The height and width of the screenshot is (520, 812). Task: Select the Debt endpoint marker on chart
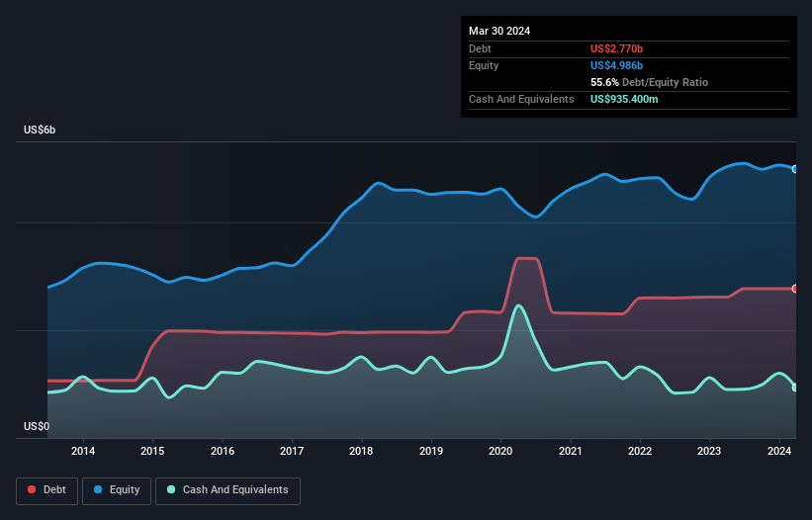tap(795, 289)
